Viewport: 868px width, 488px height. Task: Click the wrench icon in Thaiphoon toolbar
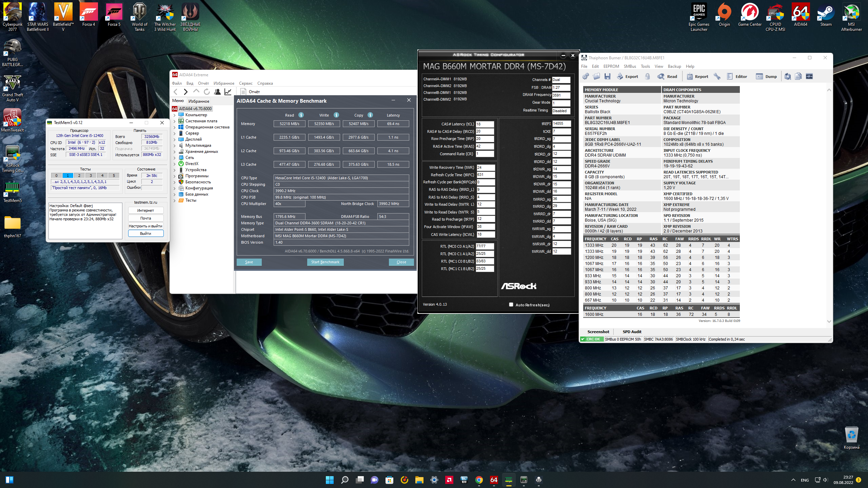pos(717,77)
